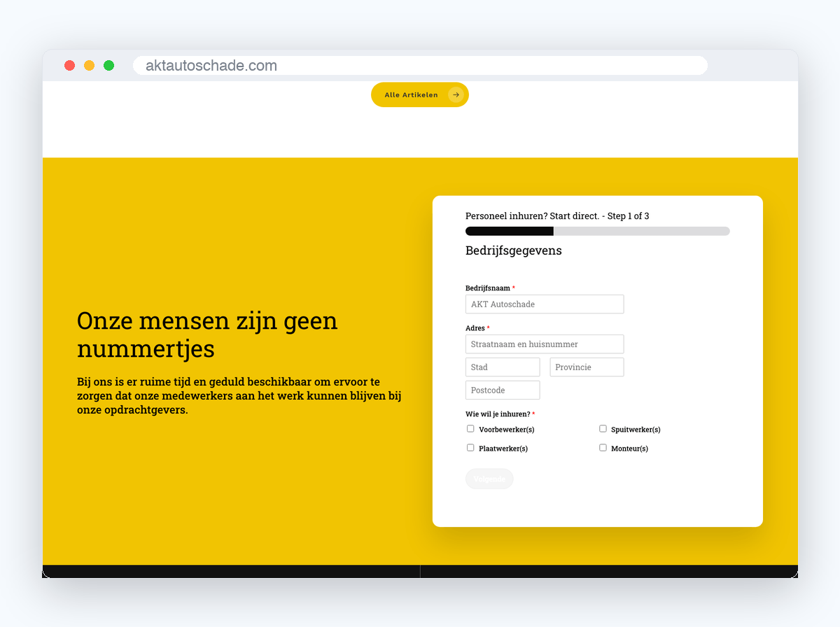Click the 'Personeel inhuren? Start direct.' text

click(x=533, y=216)
